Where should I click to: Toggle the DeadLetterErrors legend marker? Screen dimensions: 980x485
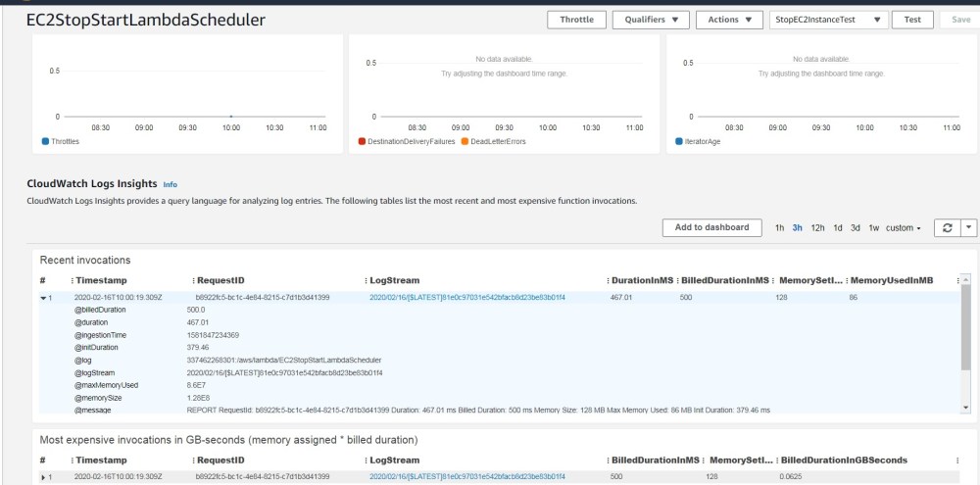click(x=465, y=141)
